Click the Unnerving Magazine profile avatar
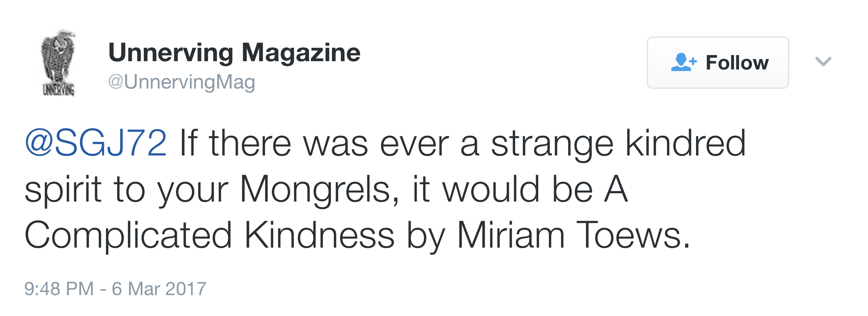Viewport: 868px width, 316px height. 58,63
